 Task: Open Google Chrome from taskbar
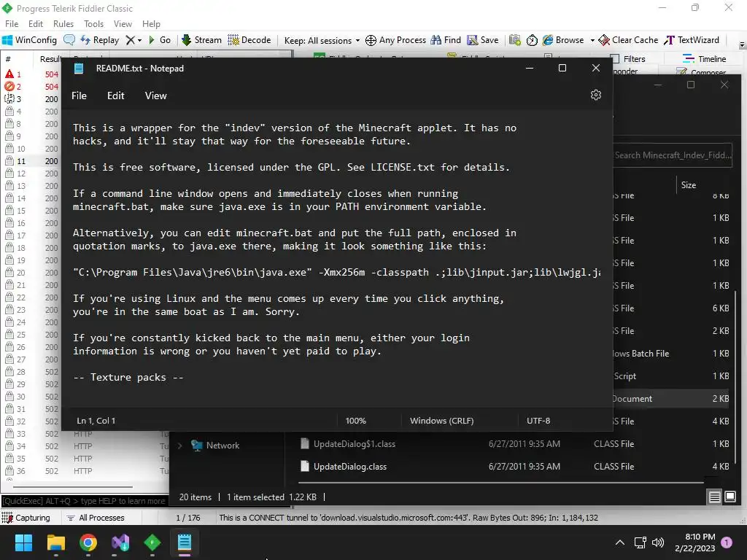pyautogui.click(x=88, y=542)
